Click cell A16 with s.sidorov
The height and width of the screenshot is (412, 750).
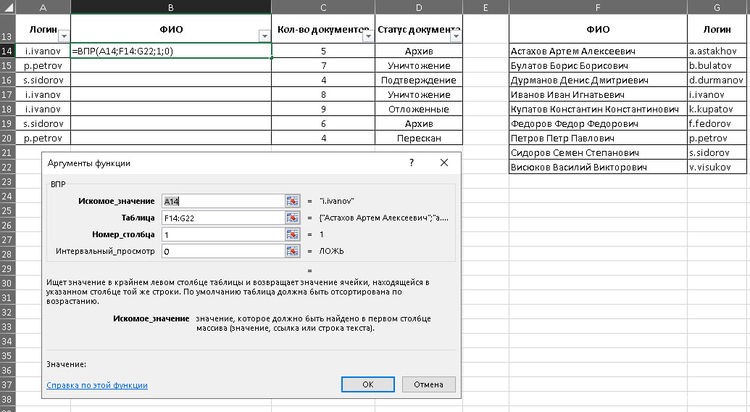(43, 80)
